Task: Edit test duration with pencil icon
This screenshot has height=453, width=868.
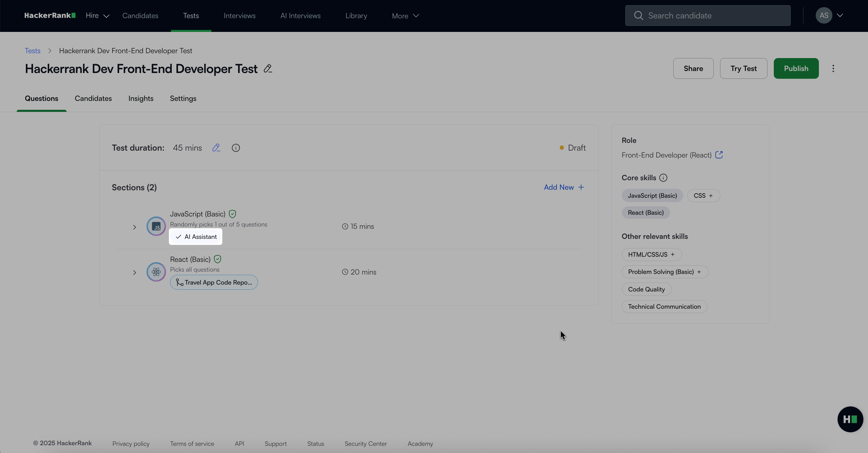Action: point(216,148)
